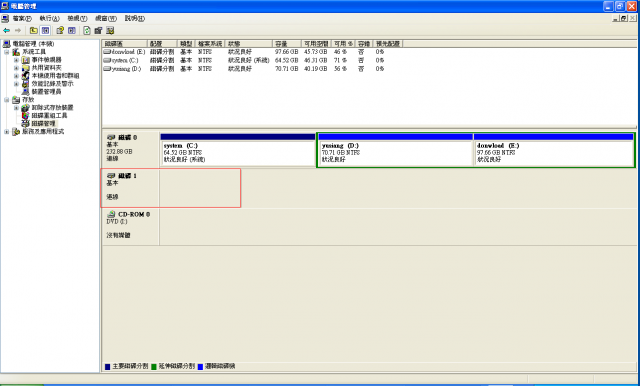Image resolution: width=640 pixels, height=386 pixels.
Task: Click the Back arrow toolbar icon
Action: point(7,31)
